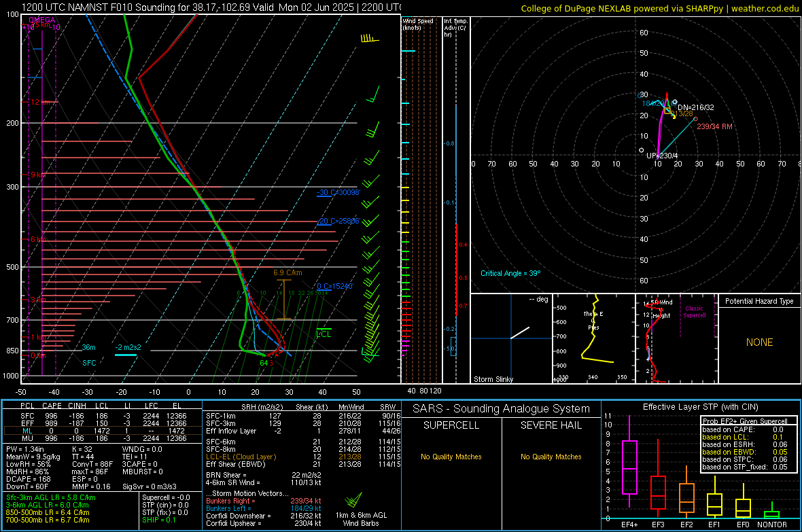Screen dimensions: 802x532
Task: Click the 'Corfidi Downshear = 216/32 kt' line
Action: coord(264,516)
